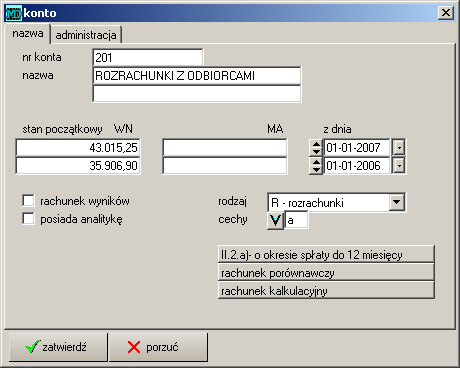This screenshot has height=368, width=460.
Task: Decrease the date 01-01-2006 with down spinner
Action: click(316, 170)
